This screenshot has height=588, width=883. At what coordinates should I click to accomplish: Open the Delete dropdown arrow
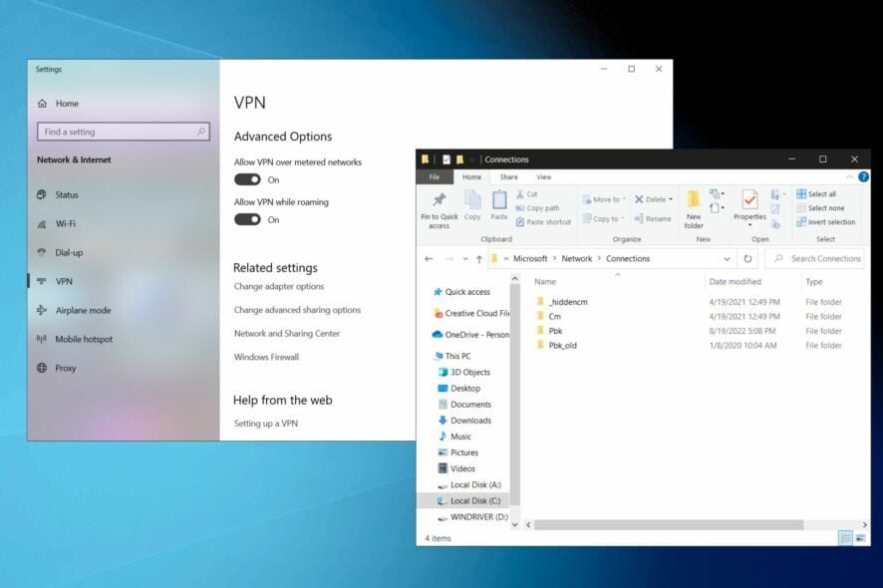pyautogui.click(x=671, y=198)
